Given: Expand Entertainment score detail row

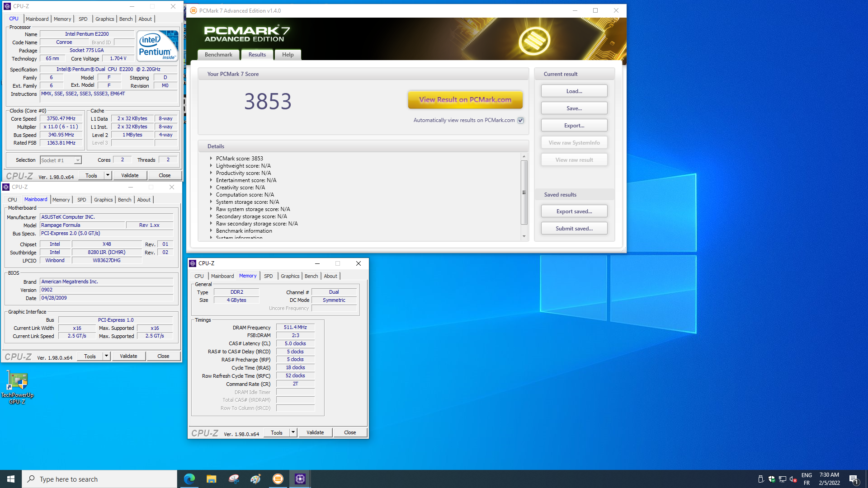Looking at the screenshot, I should coord(211,180).
